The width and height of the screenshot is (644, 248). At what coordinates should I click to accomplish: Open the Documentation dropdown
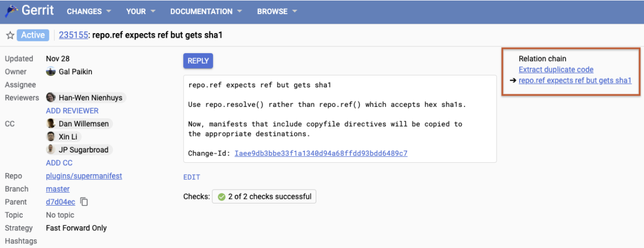click(205, 11)
